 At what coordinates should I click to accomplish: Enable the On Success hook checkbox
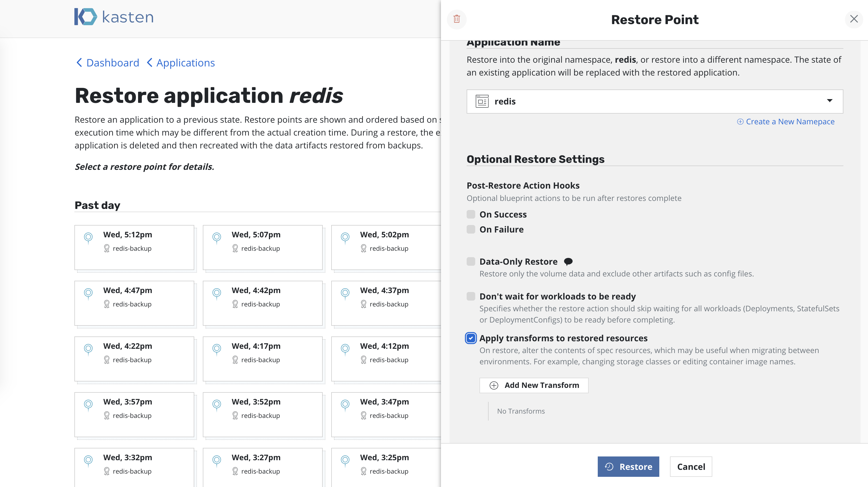(471, 214)
